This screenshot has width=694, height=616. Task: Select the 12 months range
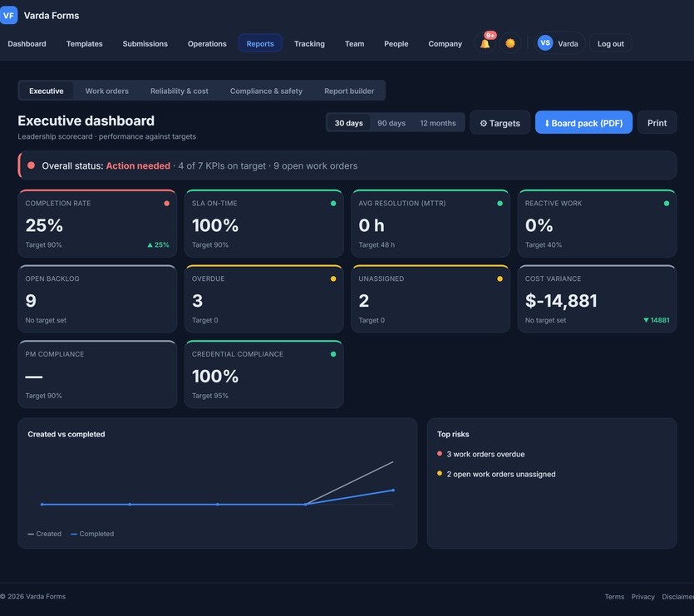(x=438, y=123)
